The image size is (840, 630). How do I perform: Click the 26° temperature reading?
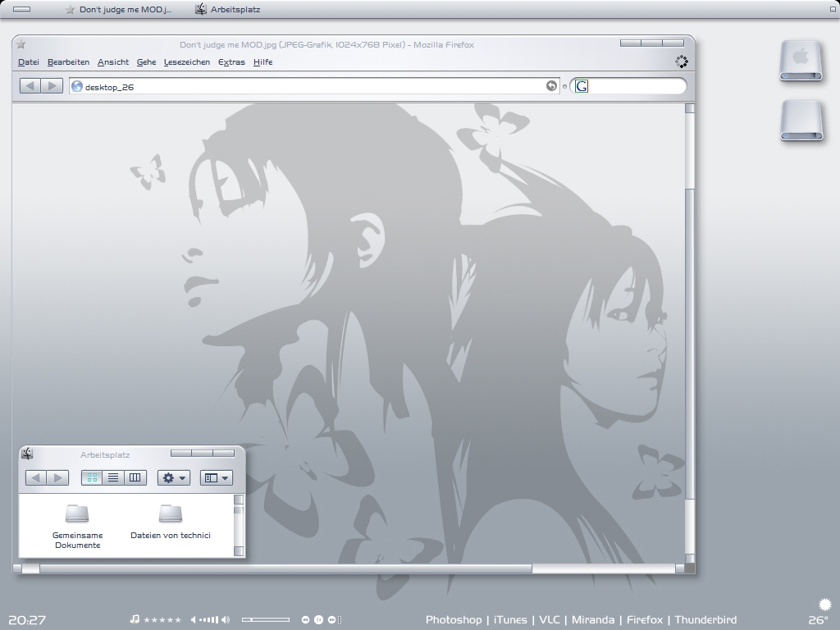818,620
